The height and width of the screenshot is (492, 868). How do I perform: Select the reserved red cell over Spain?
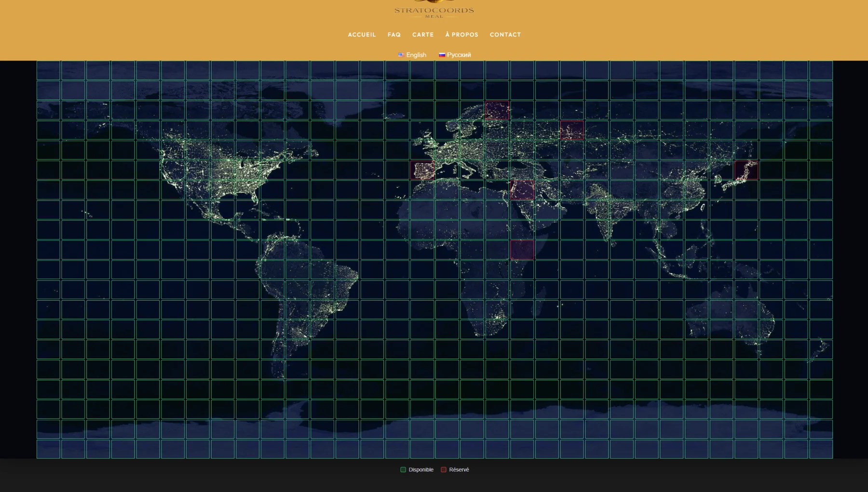tap(422, 170)
